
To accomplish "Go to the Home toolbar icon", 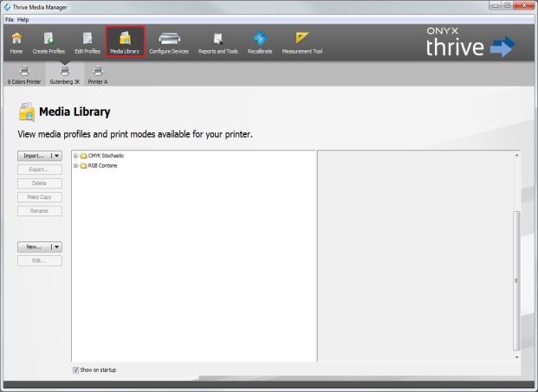I will [16, 42].
